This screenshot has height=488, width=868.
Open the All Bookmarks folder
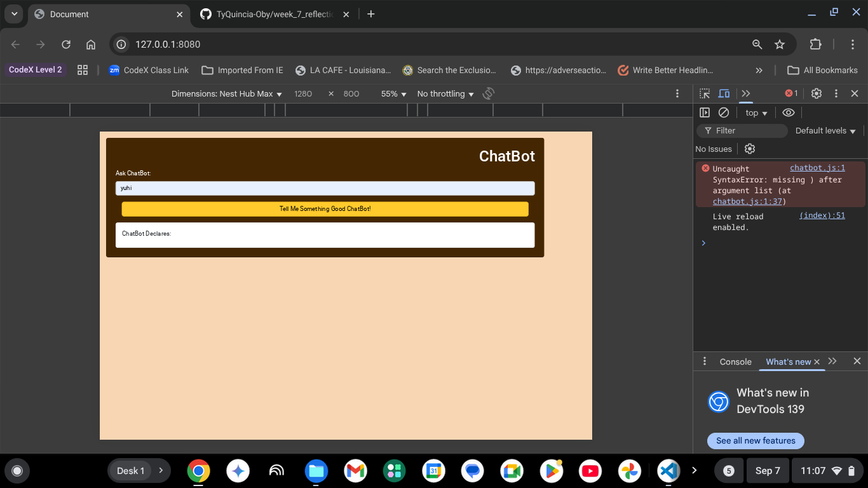click(822, 71)
